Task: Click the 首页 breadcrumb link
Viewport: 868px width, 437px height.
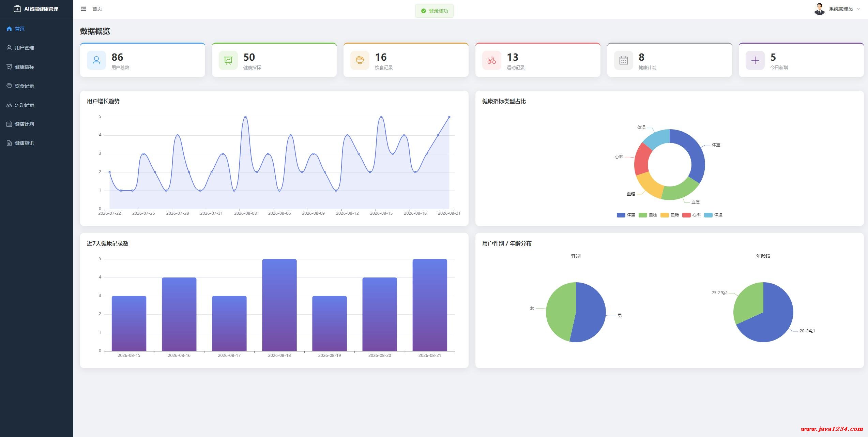Action: [x=97, y=9]
